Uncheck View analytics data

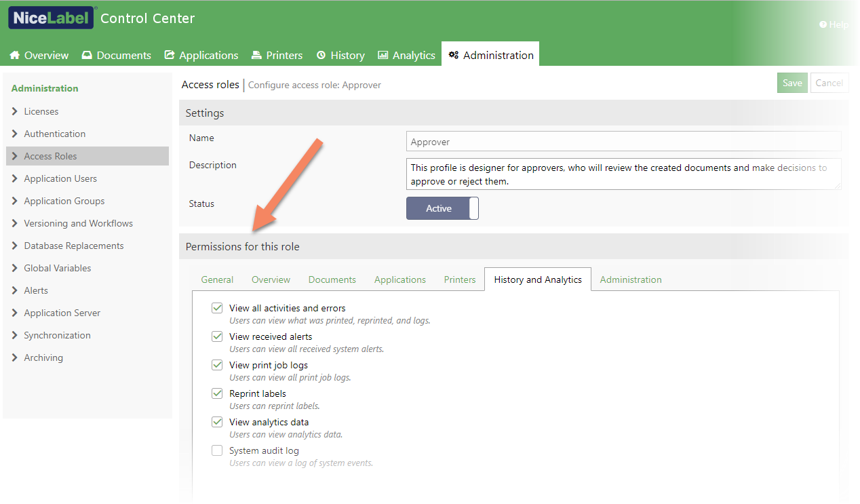point(217,422)
